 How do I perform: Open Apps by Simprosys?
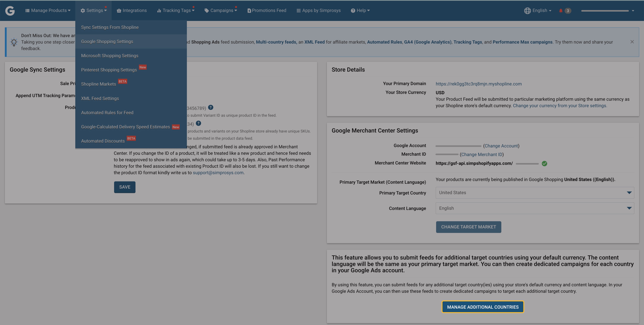[x=319, y=10]
